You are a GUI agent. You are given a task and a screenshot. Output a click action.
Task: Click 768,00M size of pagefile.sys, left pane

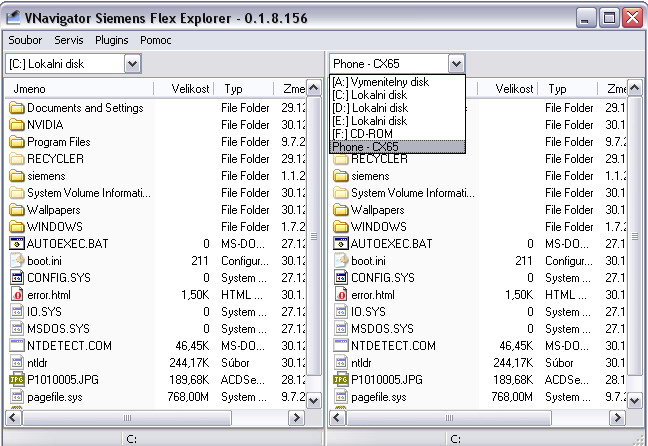(188, 397)
